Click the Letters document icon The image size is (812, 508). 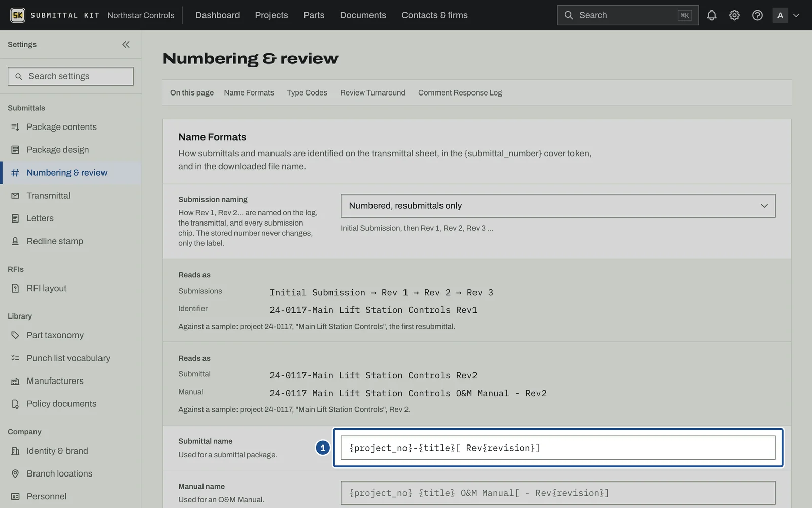click(15, 218)
